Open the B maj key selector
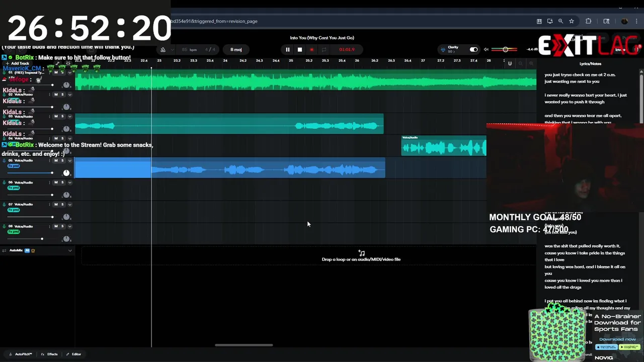The width and height of the screenshot is (644, 362). (x=236, y=50)
